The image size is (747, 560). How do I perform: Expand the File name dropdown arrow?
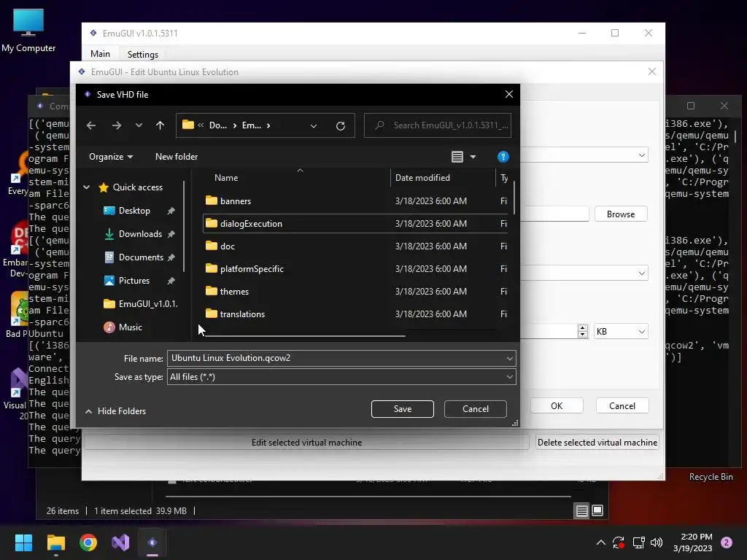(509, 358)
